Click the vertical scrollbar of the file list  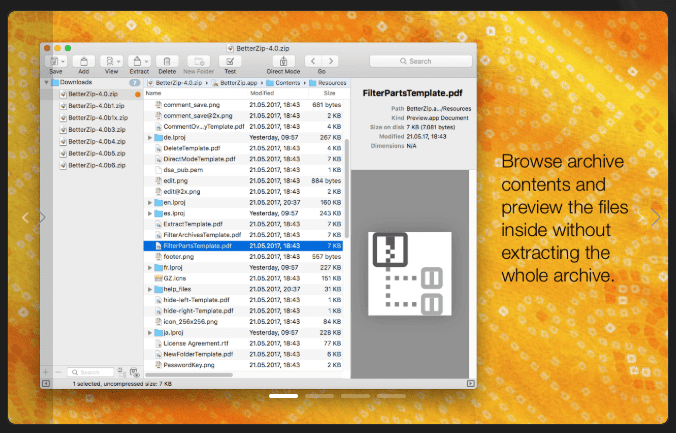[347, 188]
